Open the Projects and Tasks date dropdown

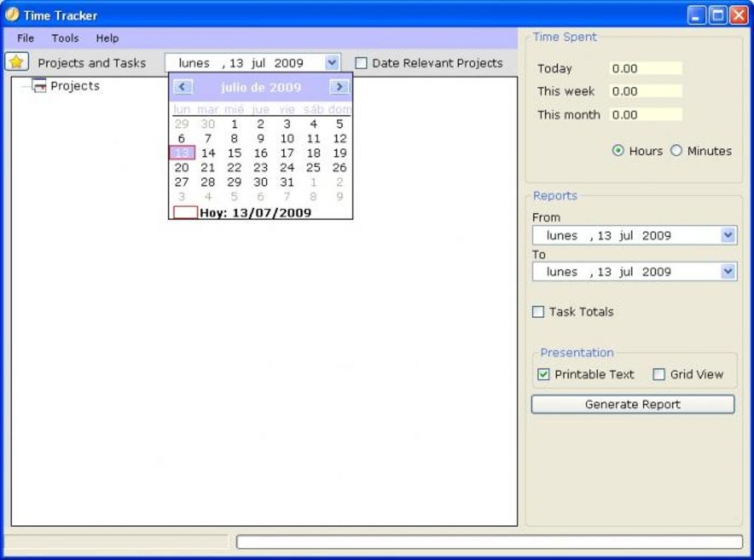331,62
